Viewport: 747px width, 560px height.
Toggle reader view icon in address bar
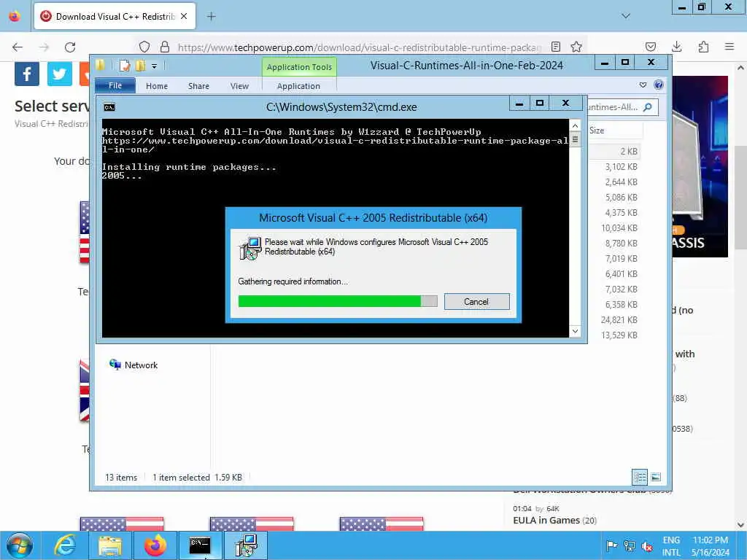pyautogui.click(x=555, y=47)
